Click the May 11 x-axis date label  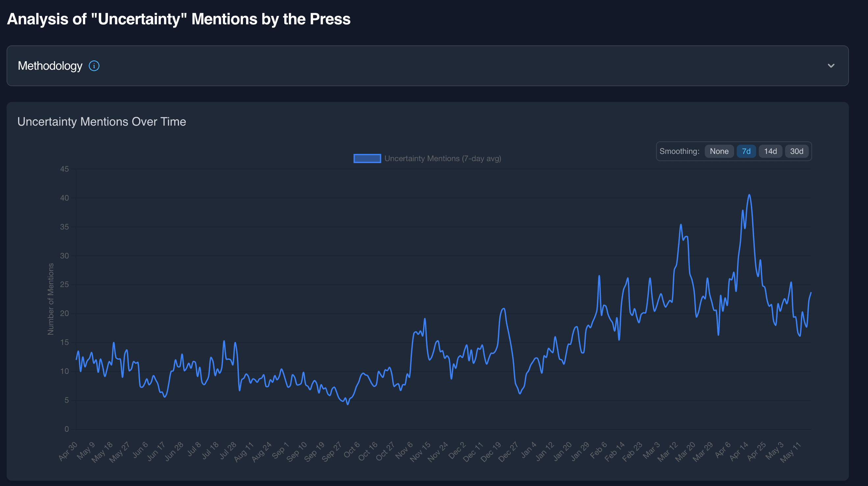pyautogui.click(x=790, y=452)
